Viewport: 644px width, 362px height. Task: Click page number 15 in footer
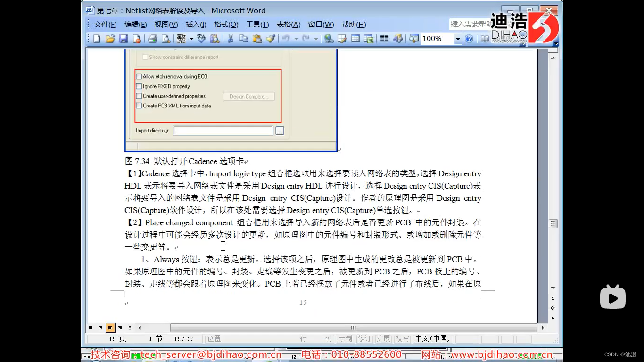click(303, 303)
